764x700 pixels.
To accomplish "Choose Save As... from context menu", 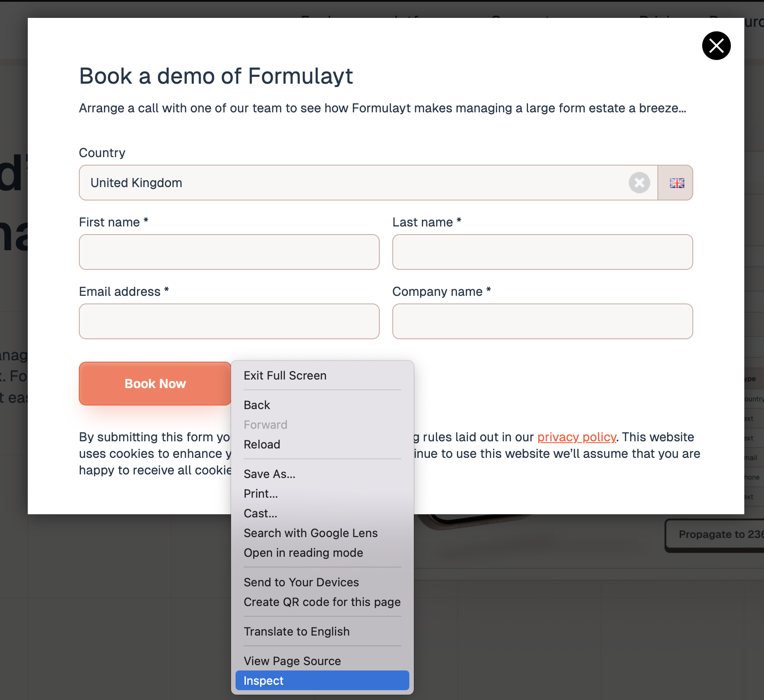I will (x=322, y=474).
